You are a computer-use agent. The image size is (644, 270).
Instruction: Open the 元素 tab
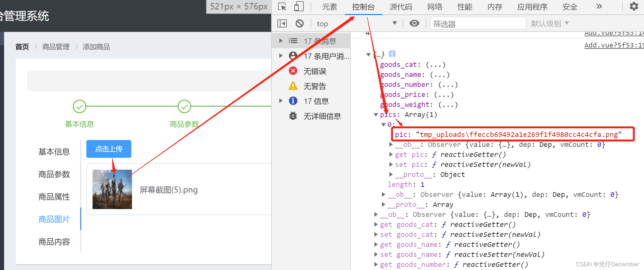(x=330, y=7)
